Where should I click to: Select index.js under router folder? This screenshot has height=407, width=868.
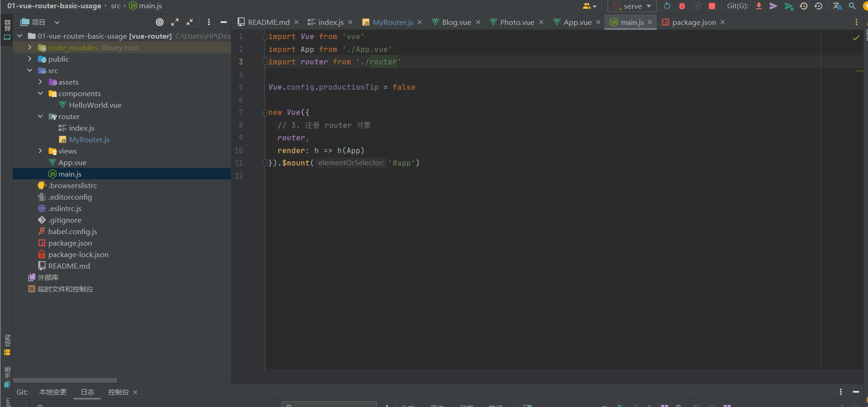(81, 128)
